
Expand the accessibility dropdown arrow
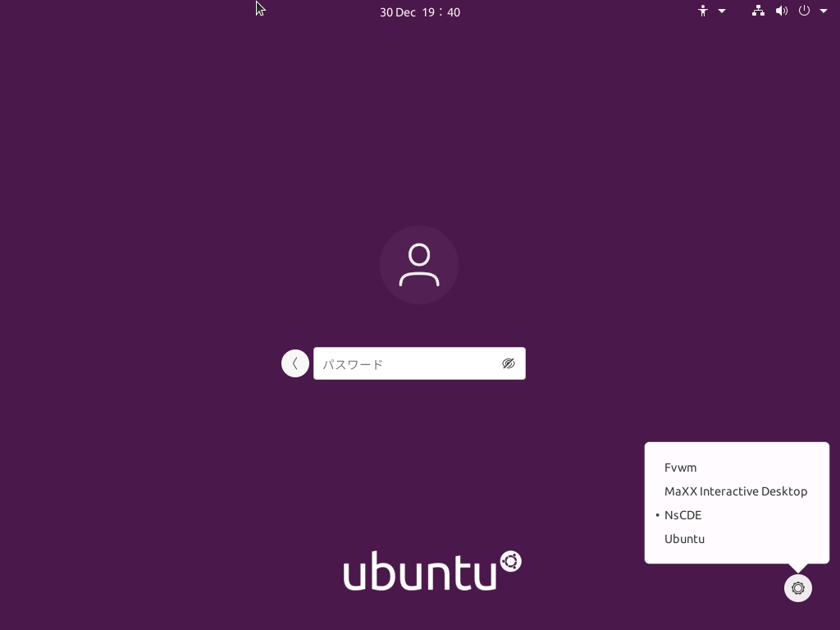point(722,11)
